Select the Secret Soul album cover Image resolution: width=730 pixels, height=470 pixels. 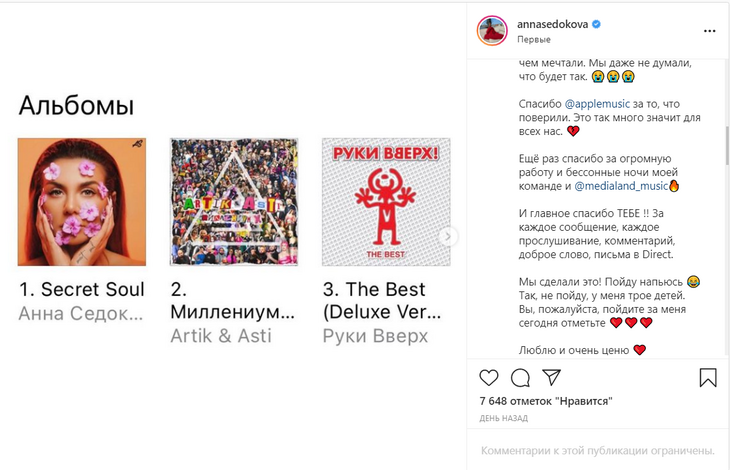tap(82, 201)
